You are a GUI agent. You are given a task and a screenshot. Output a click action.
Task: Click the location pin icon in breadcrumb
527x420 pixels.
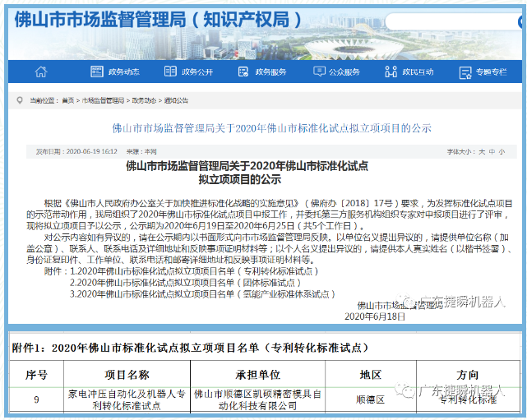[20, 100]
